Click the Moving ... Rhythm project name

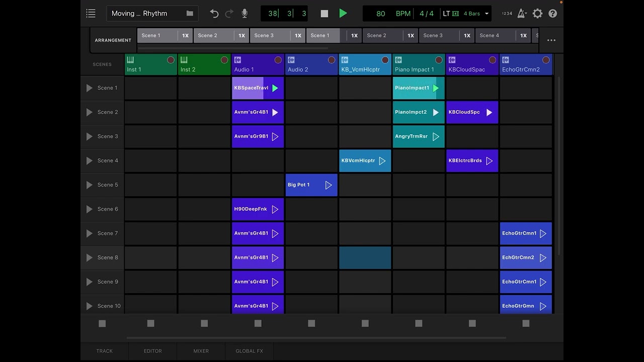coord(139,14)
